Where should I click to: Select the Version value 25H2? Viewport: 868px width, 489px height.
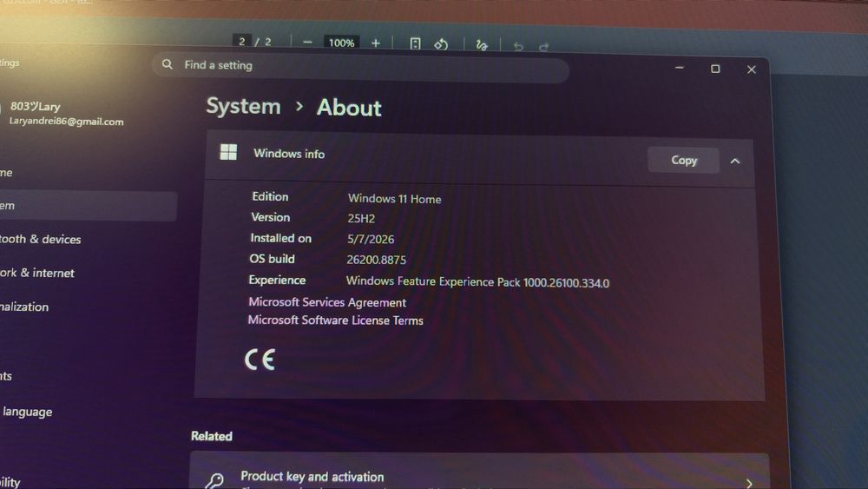[361, 218]
